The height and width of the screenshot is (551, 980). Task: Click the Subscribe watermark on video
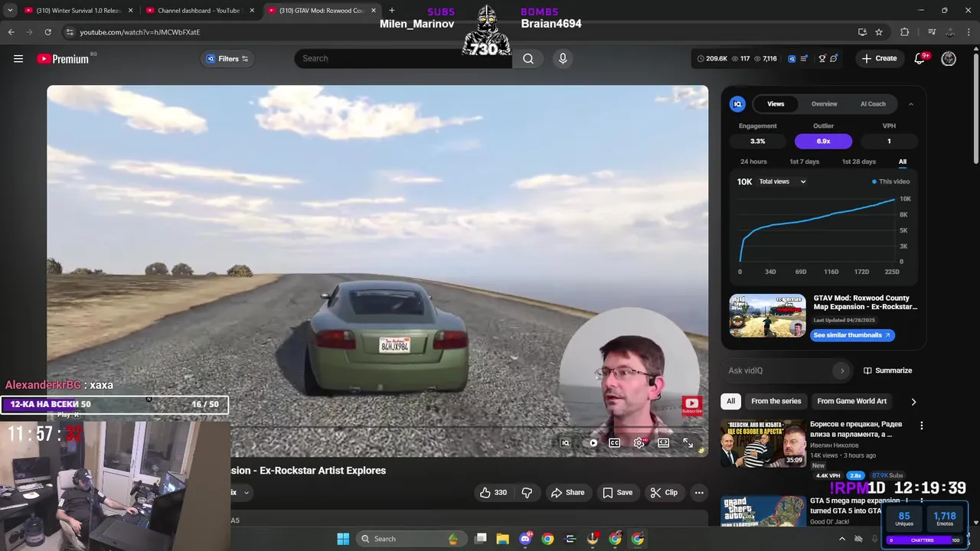tap(691, 406)
